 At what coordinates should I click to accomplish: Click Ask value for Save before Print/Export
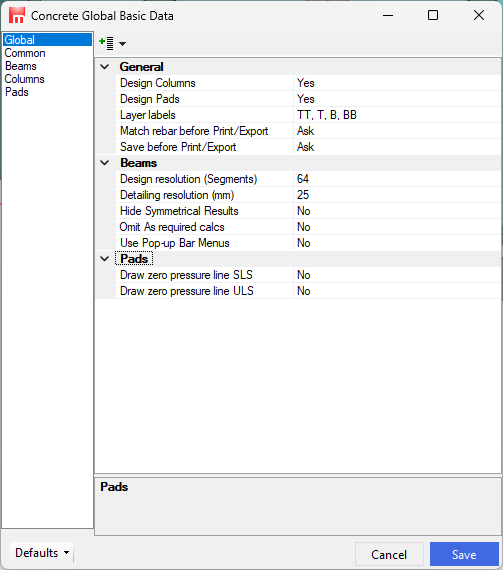tap(397, 147)
